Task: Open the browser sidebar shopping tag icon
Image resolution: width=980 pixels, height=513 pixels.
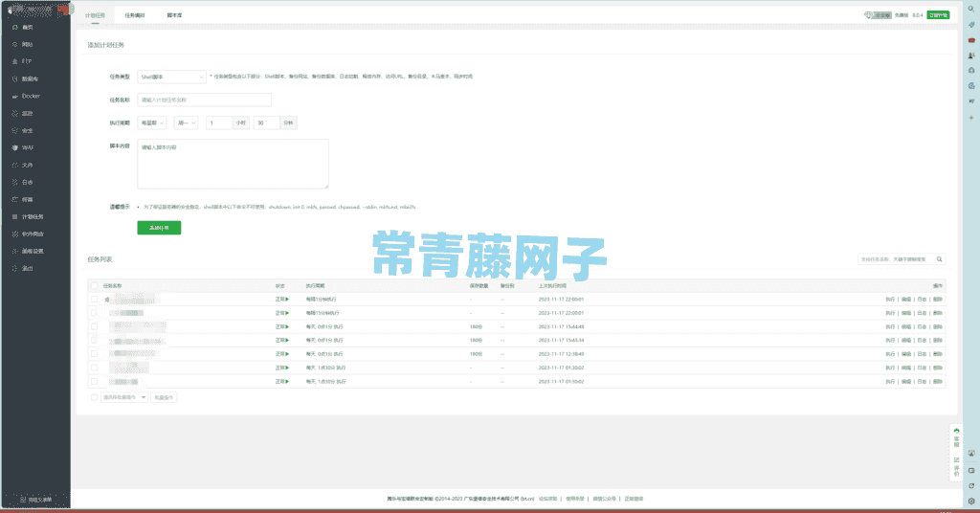Action: coord(971,24)
